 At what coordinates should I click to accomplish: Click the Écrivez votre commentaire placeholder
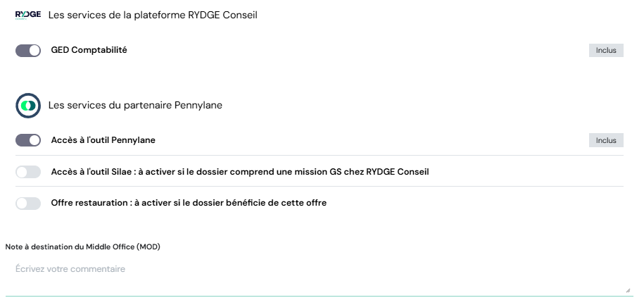point(70,269)
